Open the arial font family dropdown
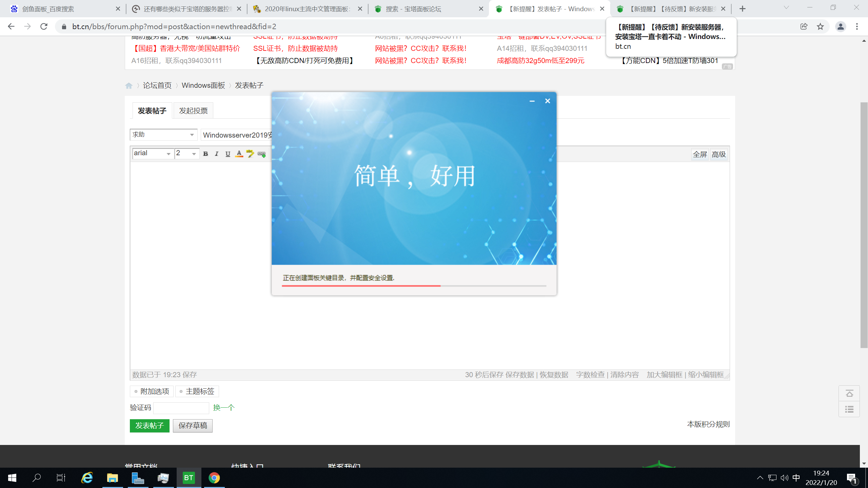Viewport: 868px width, 488px height. pyautogui.click(x=153, y=154)
